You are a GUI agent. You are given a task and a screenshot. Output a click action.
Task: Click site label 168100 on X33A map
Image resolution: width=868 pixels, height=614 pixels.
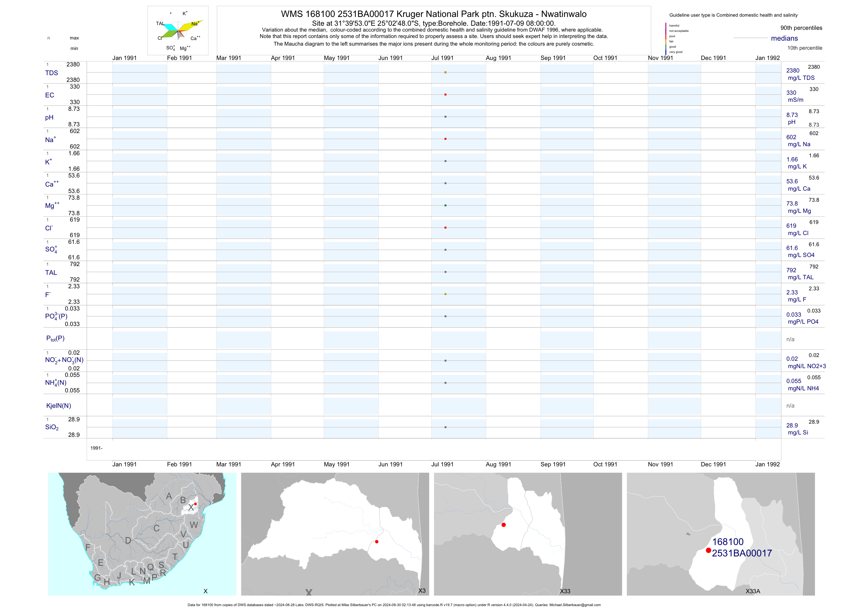tap(728, 542)
